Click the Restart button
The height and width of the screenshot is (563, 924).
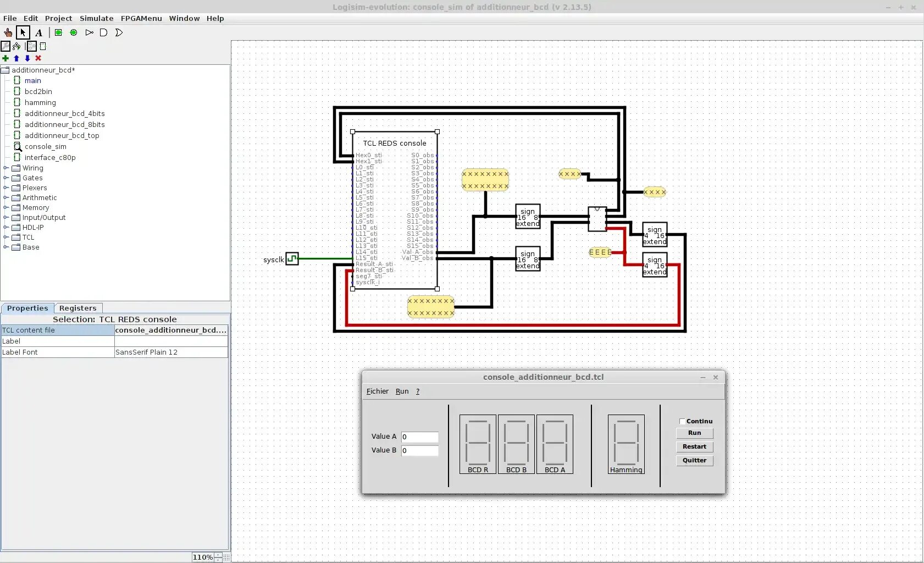(x=694, y=446)
